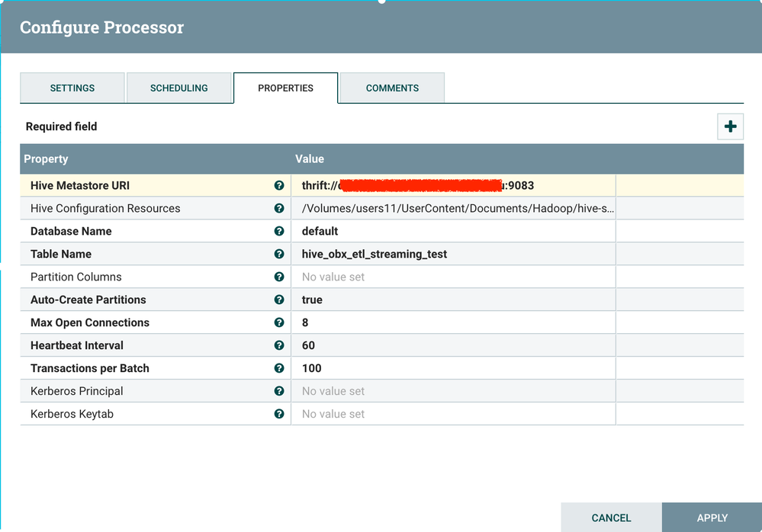Open the Comments tab
This screenshot has width=762, height=532.
[392, 88]
